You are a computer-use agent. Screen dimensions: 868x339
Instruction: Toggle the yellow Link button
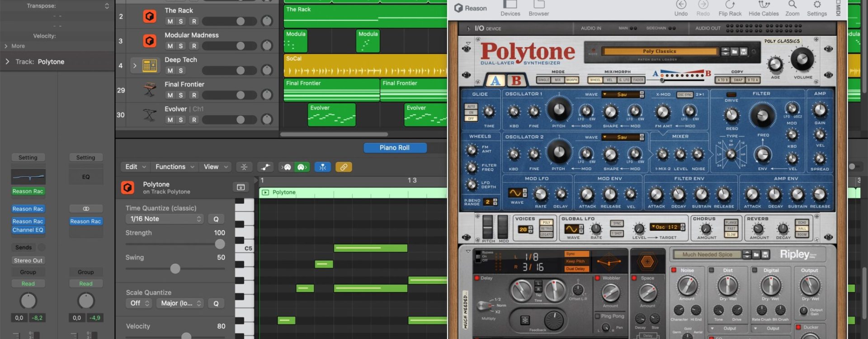point(344,167)
